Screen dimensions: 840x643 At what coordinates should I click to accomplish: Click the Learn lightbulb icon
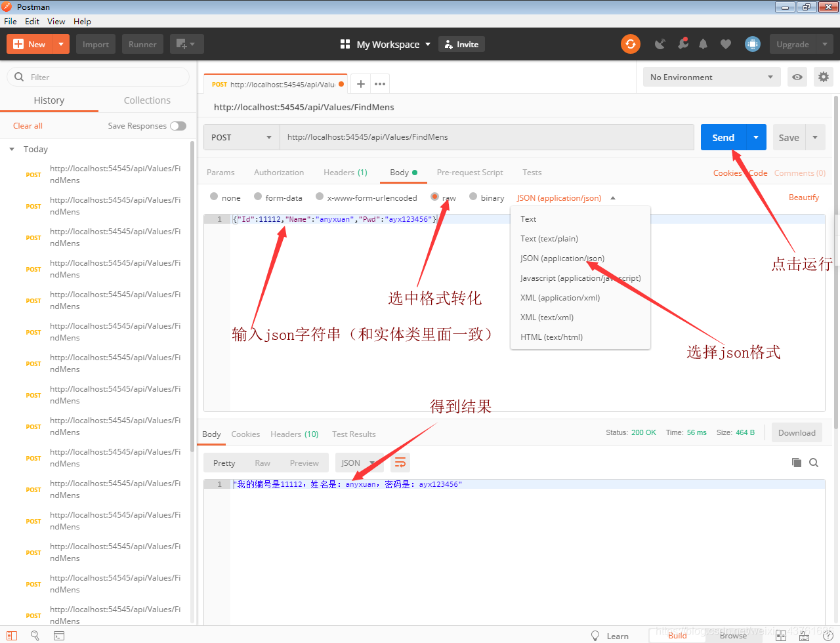(595, 635)
